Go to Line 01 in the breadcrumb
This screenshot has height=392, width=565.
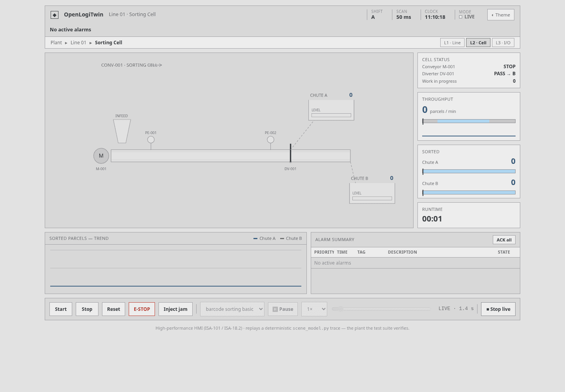pyautogui.click(x=78, y=43)
